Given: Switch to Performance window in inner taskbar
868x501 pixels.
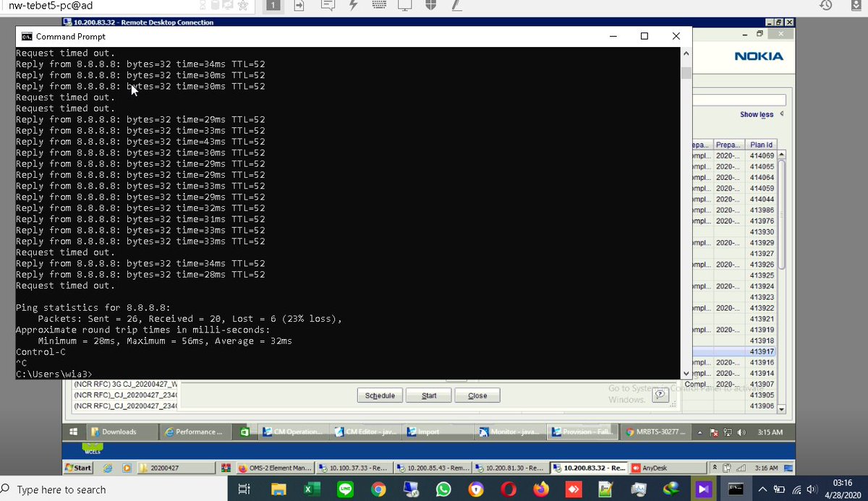Looking at the screenshot, I should [x=197, y=432].
